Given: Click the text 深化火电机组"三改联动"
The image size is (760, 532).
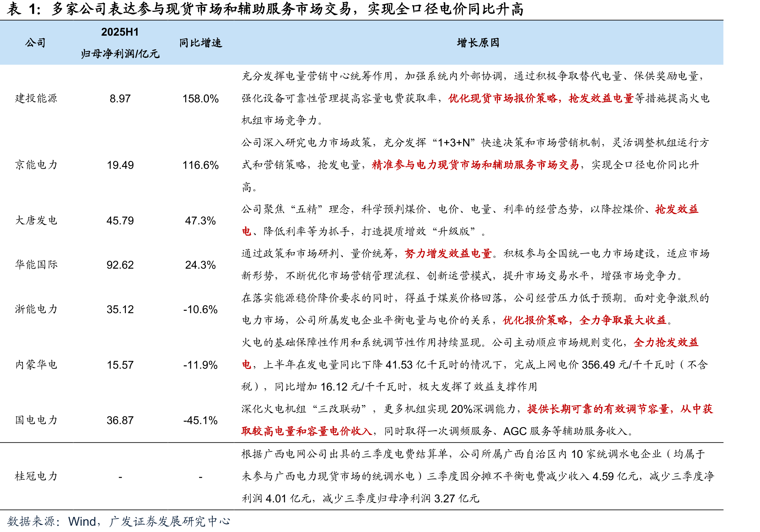Looking at the screenshot, I should point(304,409).
